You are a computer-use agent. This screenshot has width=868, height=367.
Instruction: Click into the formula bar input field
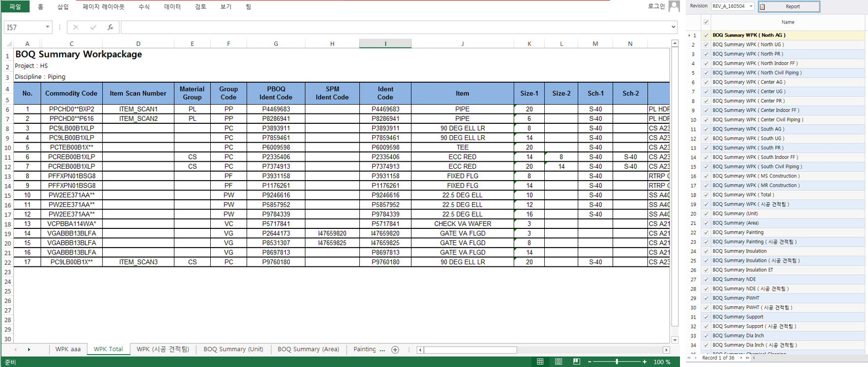(x=395, y=28)
